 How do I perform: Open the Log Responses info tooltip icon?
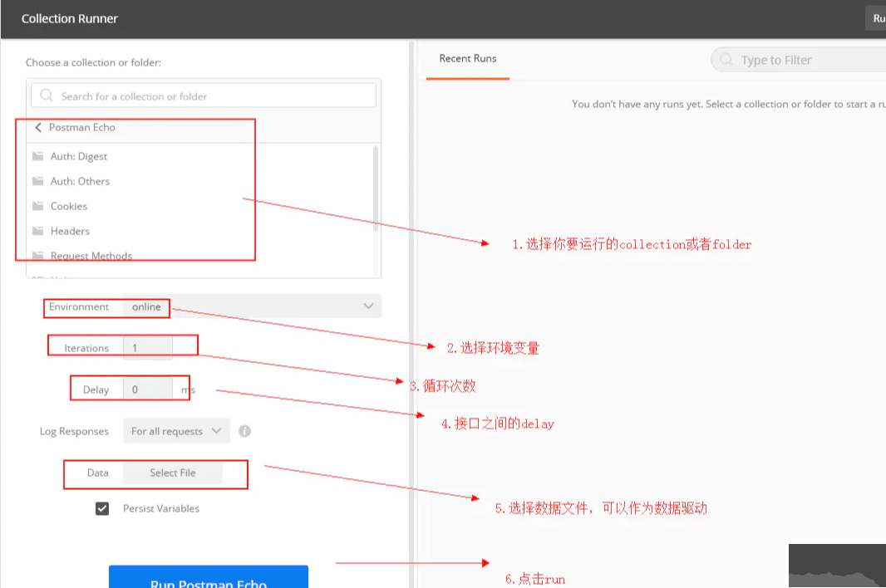[x=244, y=430]
